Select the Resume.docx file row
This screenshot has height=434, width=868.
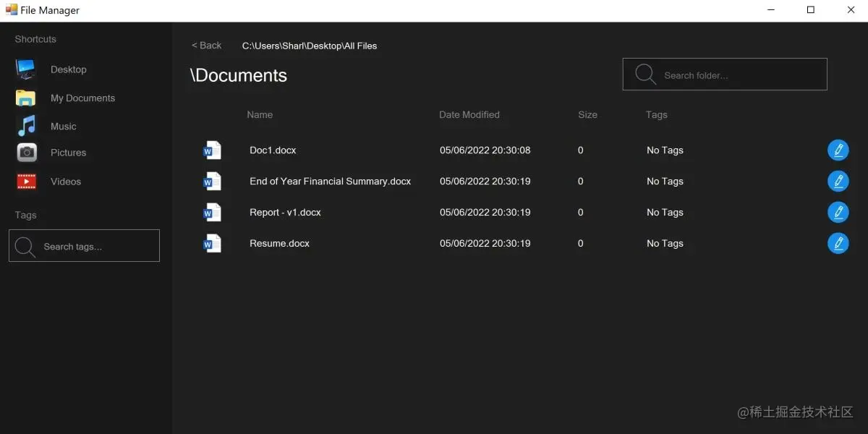[x=280, y=243]
